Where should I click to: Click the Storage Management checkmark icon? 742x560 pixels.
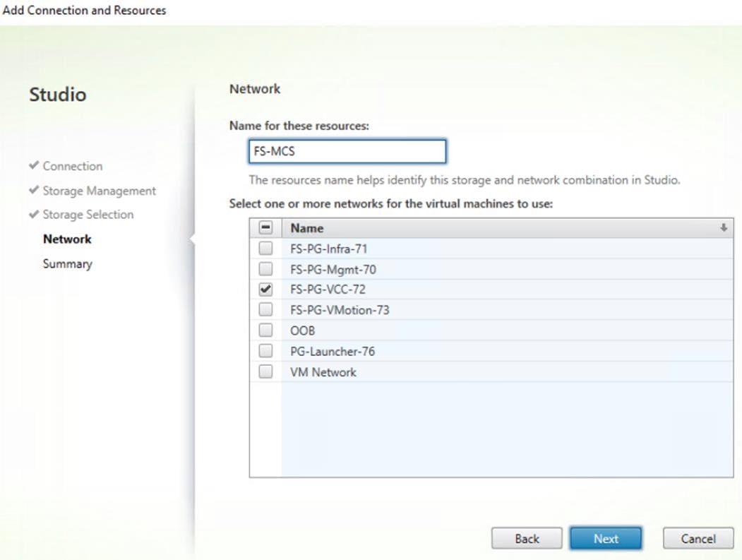pyautogui.click(x=34, y=190)
